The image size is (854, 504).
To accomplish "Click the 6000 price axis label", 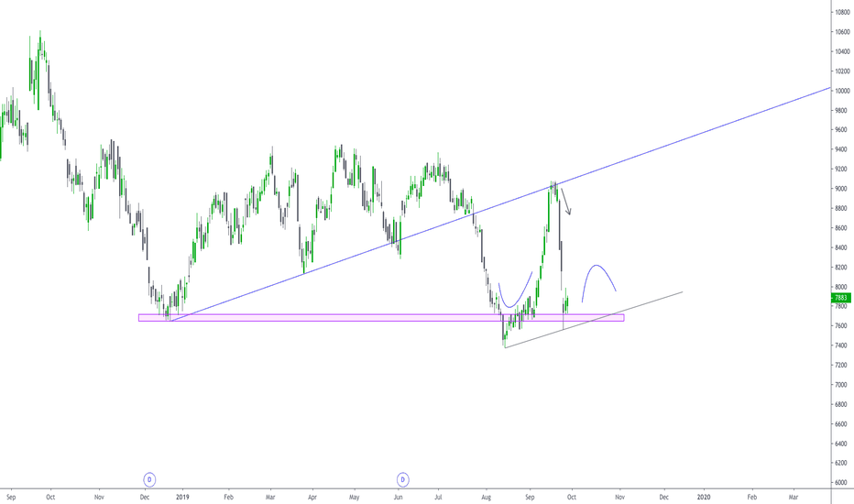I will coord(842,483).
